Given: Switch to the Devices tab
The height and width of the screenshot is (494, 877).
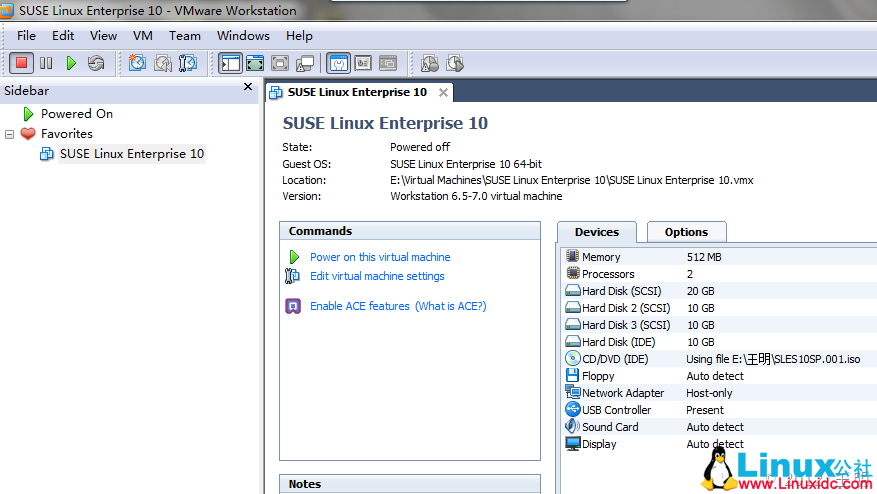Looking at the screenshot, I should click(x=597, y=232).
